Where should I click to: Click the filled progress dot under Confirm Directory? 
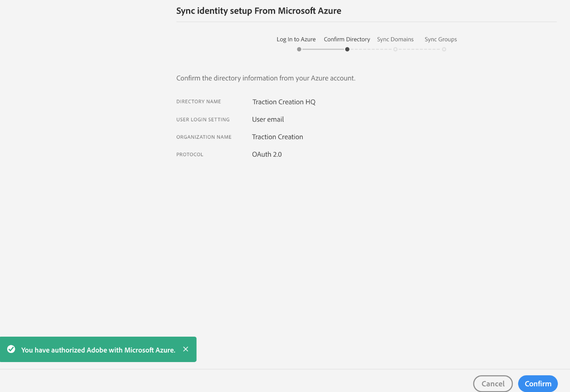347,49
